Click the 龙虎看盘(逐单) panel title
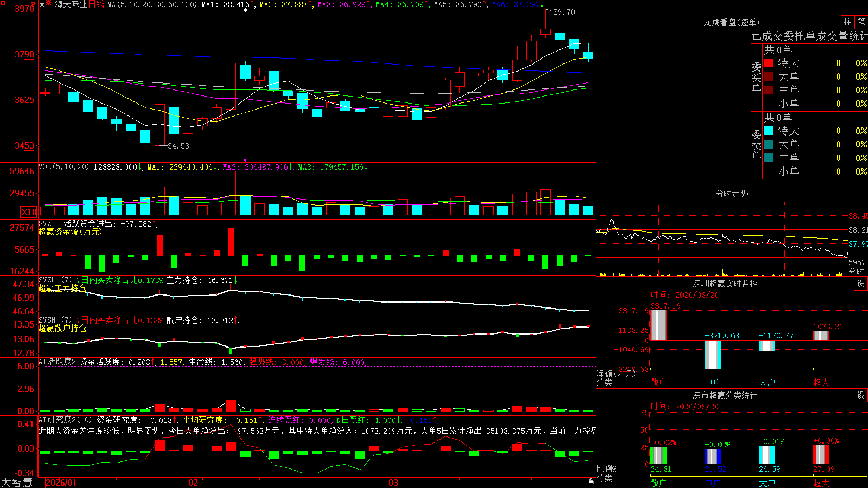The image size is (868, 488). coord(731,22)
